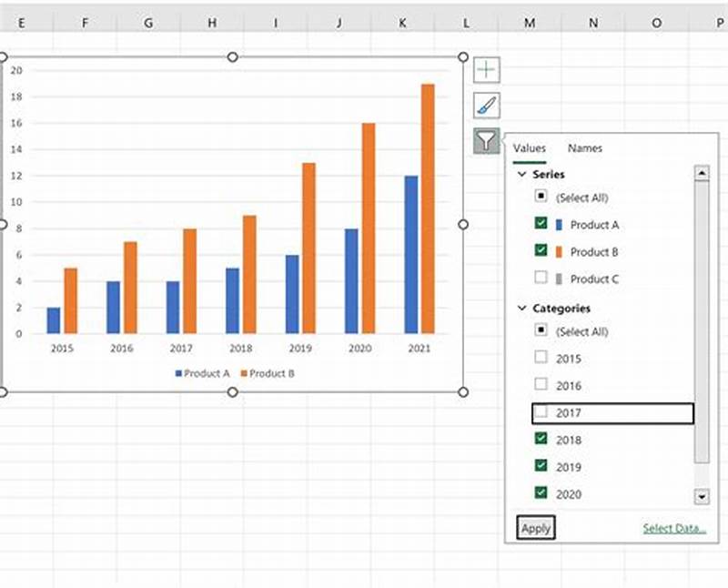Click the scroll-up arrow in filter pane
Viewport: 728px width, 588px height.
[702, 173]
